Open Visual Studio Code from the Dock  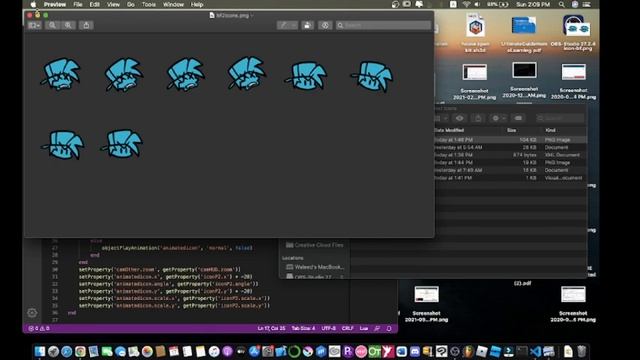tap(536, 351)
